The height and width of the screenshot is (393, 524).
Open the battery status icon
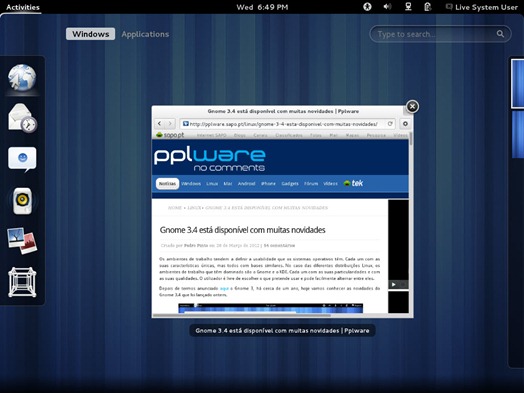tap(427, 7)
